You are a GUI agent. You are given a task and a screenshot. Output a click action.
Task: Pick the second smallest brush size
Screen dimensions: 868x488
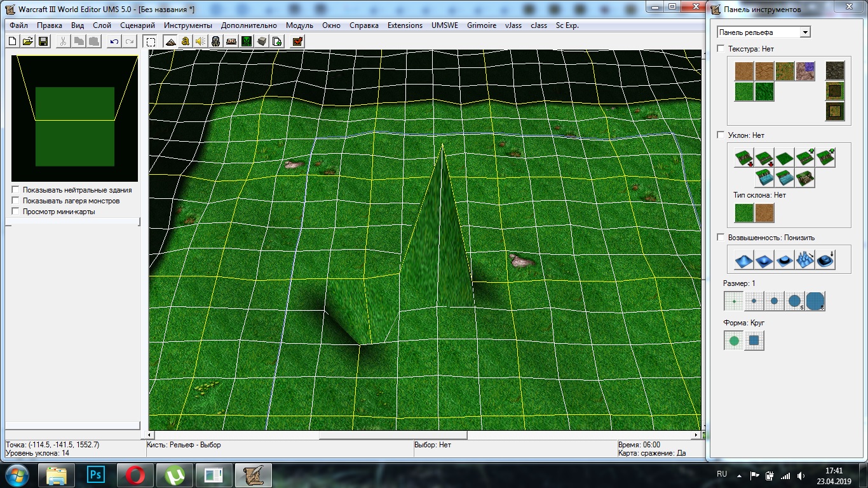point(754,301)
